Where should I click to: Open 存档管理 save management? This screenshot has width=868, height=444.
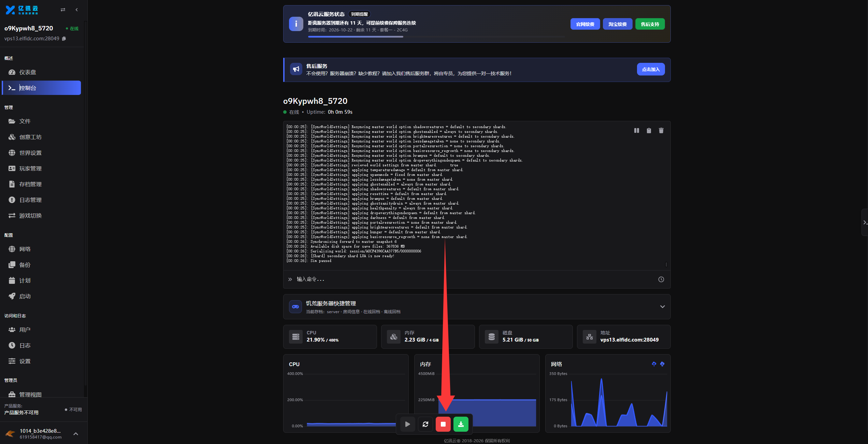[x=41, y=184]
